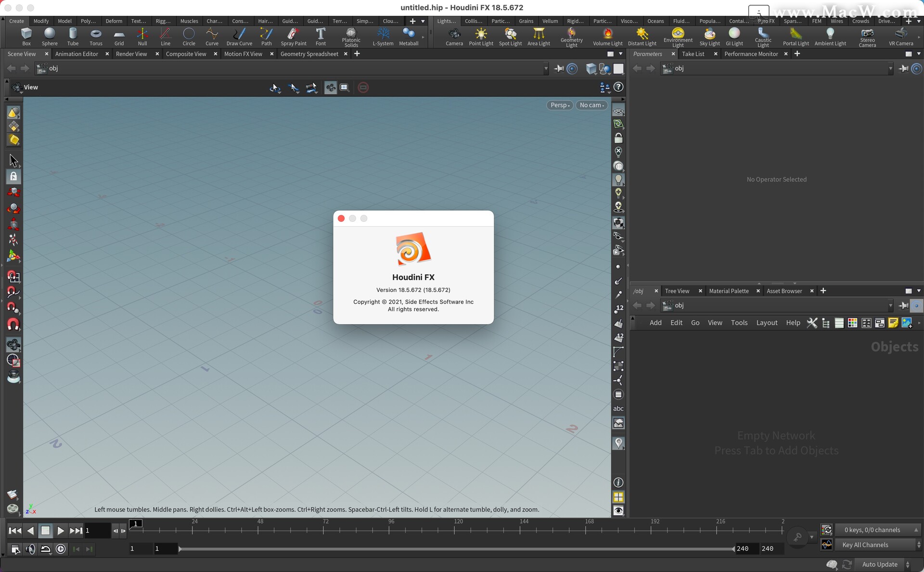Toggle pin on Parameters pane path bar

pyautogui.click(x=903, y=69)
